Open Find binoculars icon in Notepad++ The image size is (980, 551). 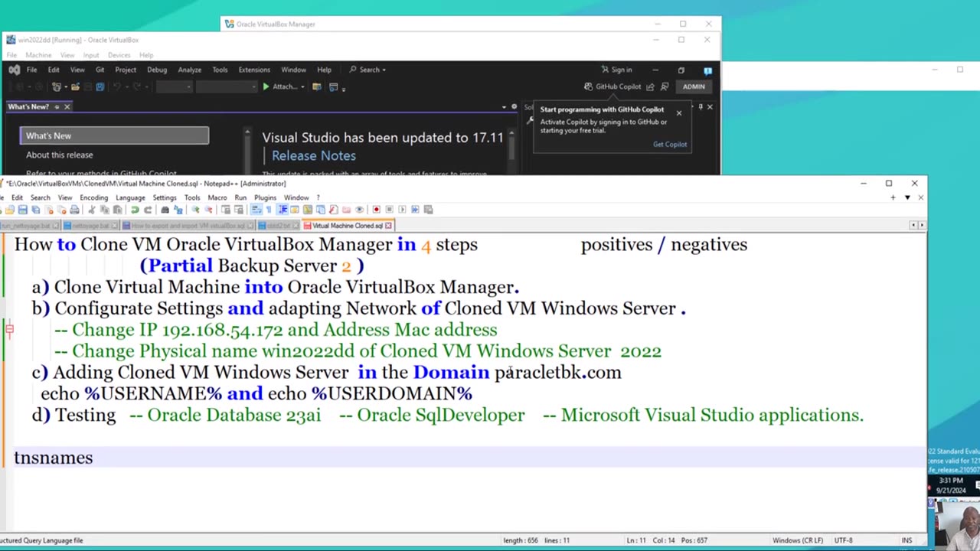click(x=165, y=210)
